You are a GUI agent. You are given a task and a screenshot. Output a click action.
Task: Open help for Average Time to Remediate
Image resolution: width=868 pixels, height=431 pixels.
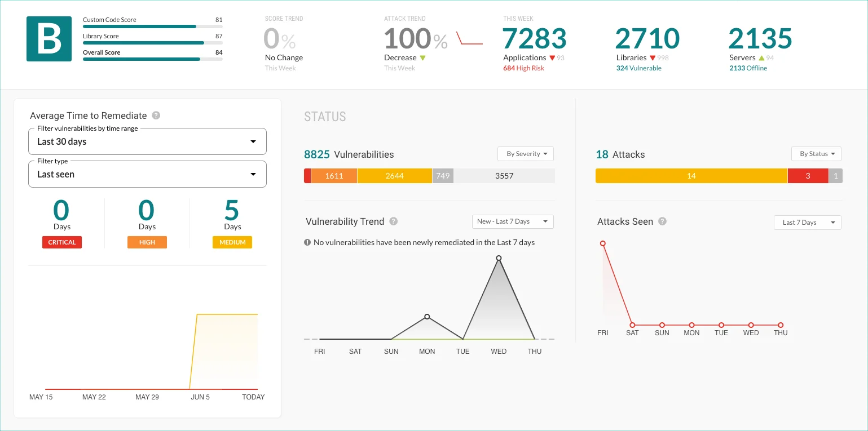click(x=156, y=115)
